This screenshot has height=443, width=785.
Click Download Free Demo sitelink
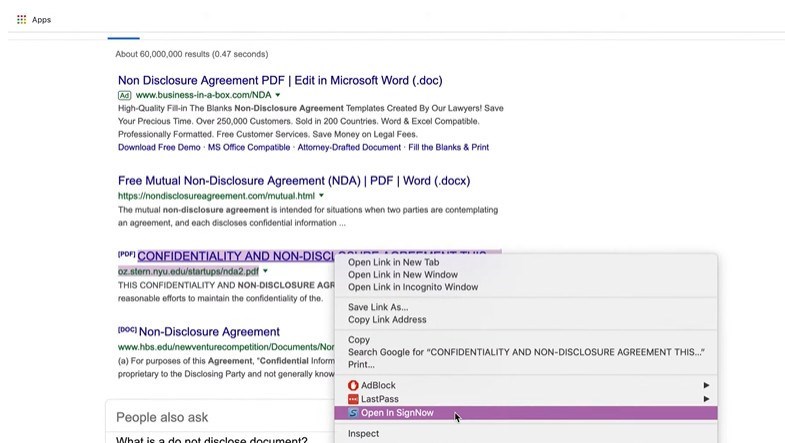pos(159,148)
